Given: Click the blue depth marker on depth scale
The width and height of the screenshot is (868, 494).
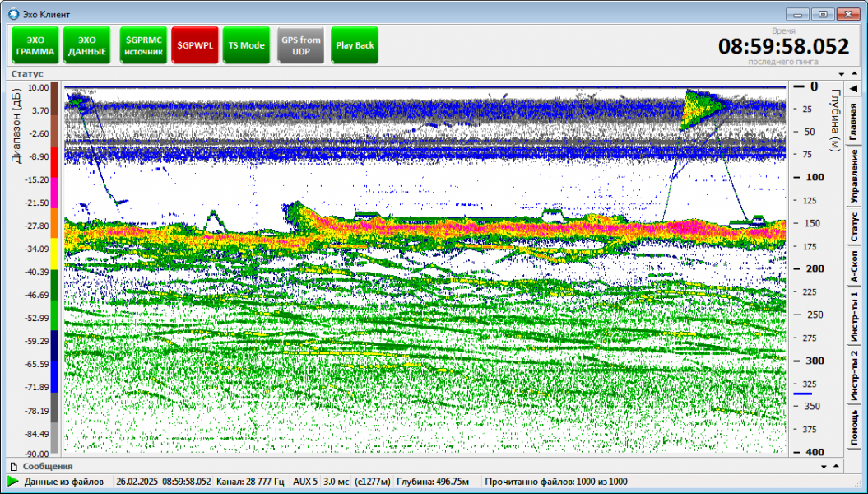Looking at the screenshot, I should tap(803, 394).
